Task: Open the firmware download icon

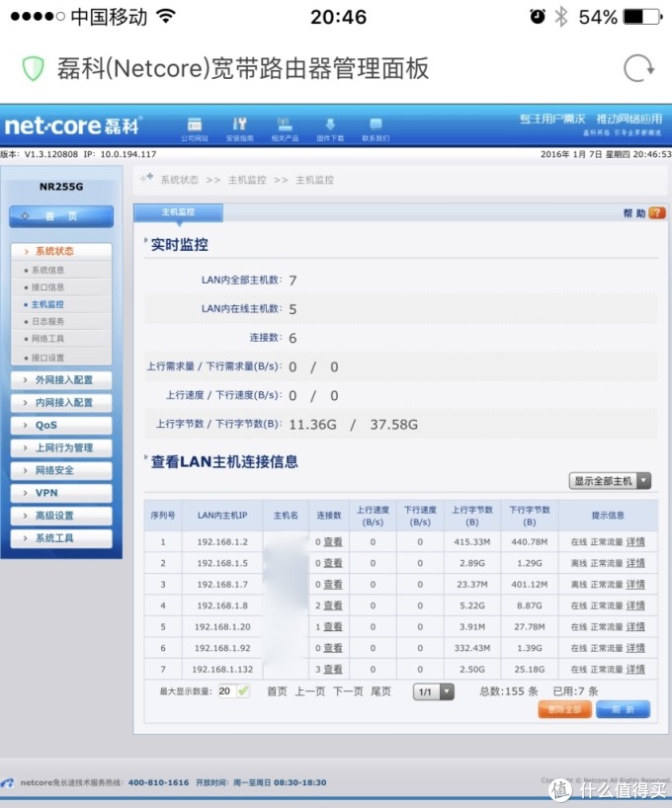Action: tap(330, 129)
